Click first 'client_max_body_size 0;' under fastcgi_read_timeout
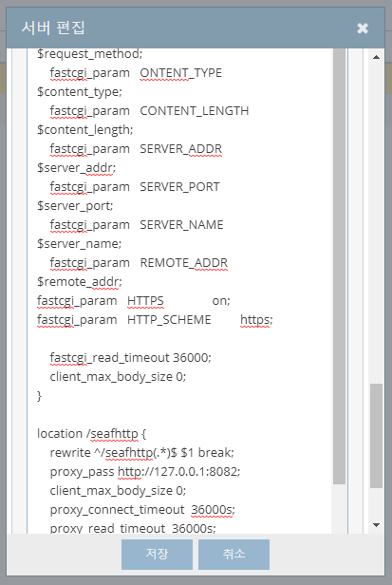Viewport: 392px width, 585px height. tap(118, 377)
